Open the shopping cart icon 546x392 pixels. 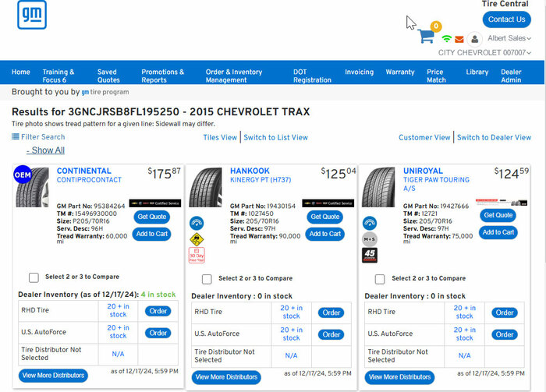point(425,36)
